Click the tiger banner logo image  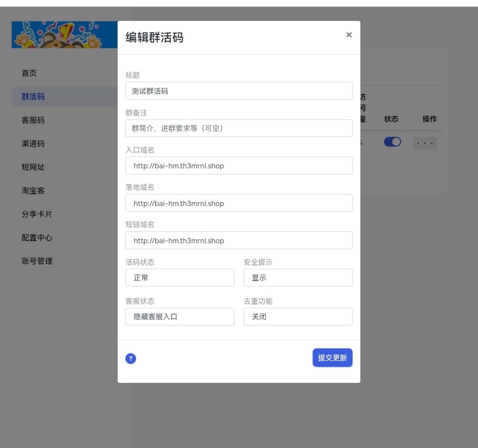tap(64, 35)
